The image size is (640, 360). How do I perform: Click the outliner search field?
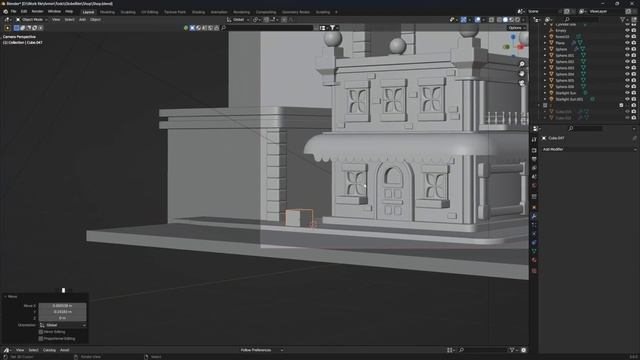click(582, 20)
